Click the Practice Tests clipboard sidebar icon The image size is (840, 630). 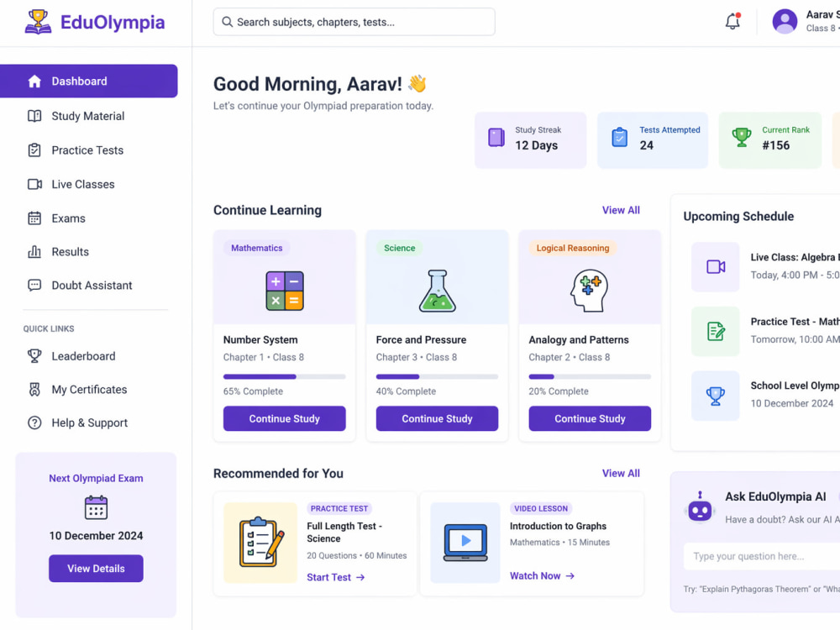click(34, 150)
